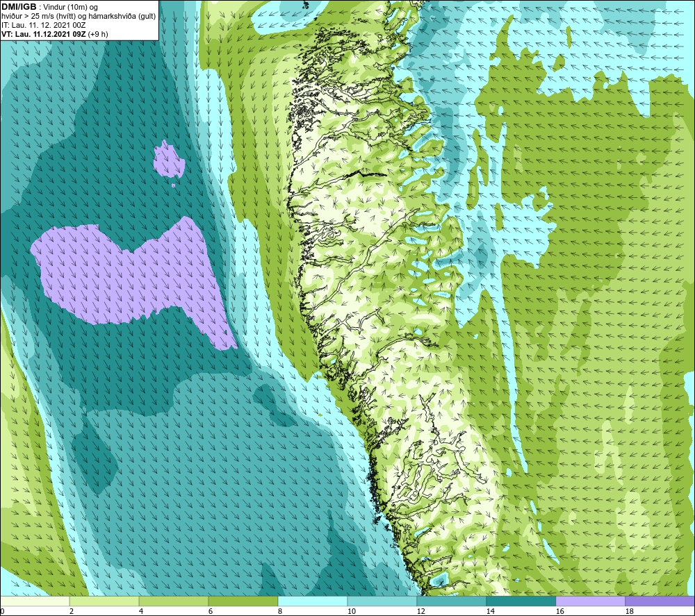This screenshot has height=616, width=695.
Task: Click the light purple 16–18 legend swatch
Action: (x=590, y=601)
